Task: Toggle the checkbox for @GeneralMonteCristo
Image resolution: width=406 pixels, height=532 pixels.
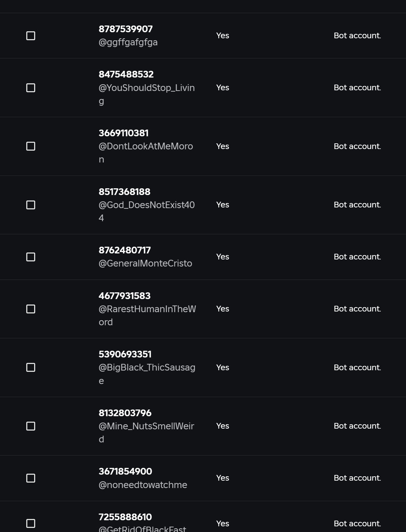Action: click(31, 257)
